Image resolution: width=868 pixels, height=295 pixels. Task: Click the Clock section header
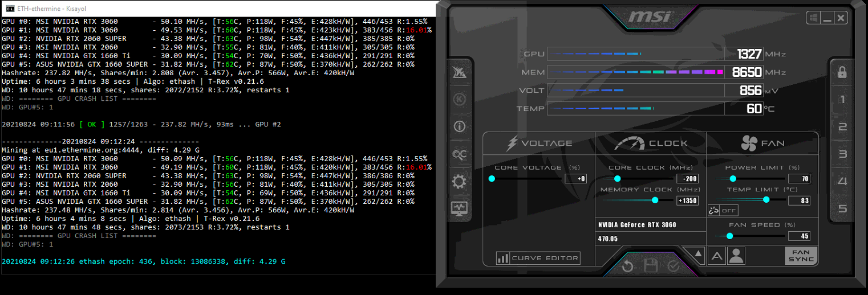651,143
